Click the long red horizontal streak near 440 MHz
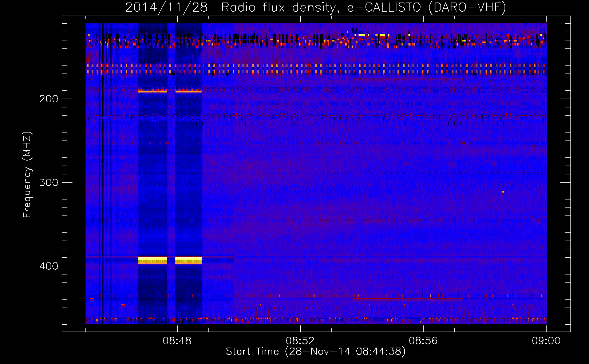 coord(408,298)
